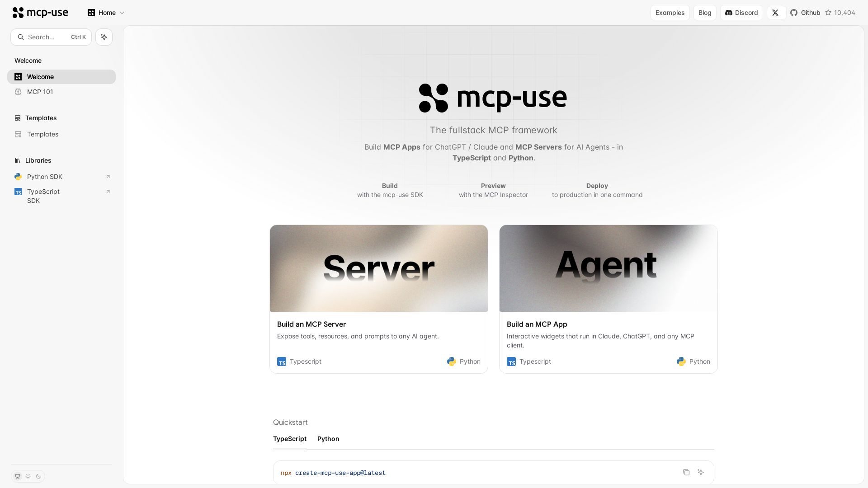Click the Python logo icon in sidebar

tap(18, 177)
